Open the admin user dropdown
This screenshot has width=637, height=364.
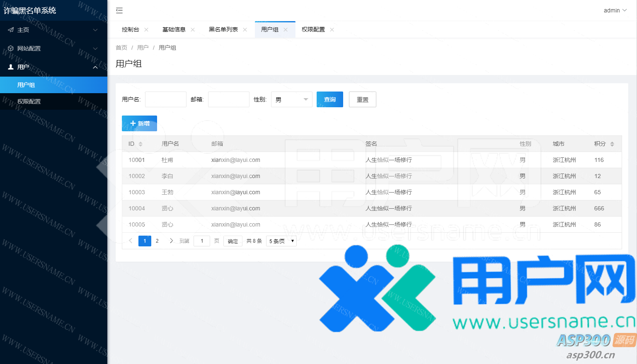coord(615,10)
